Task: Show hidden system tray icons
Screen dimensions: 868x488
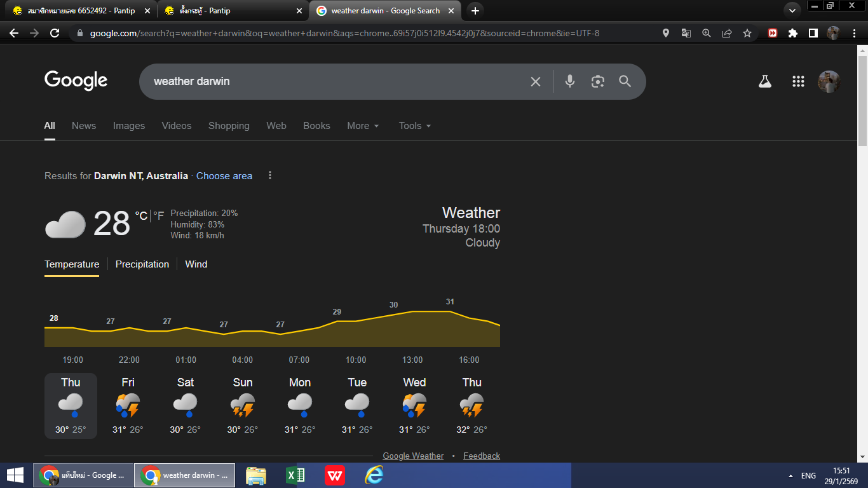Action: coord(790,475)
